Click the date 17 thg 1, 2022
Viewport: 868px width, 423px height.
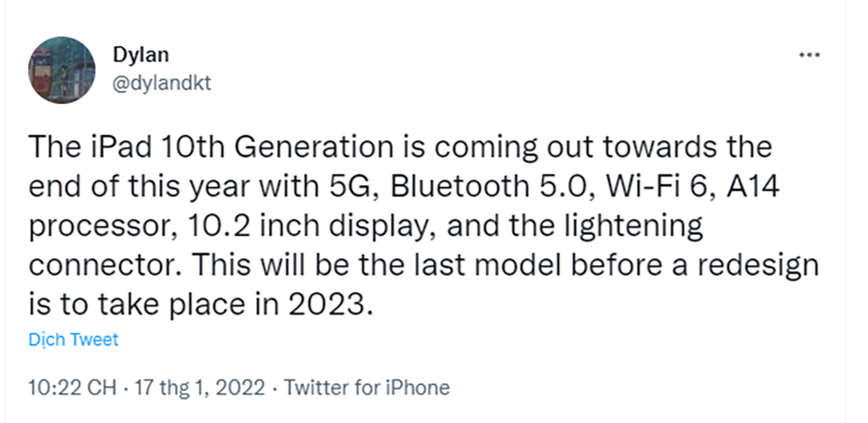(200, 388)
